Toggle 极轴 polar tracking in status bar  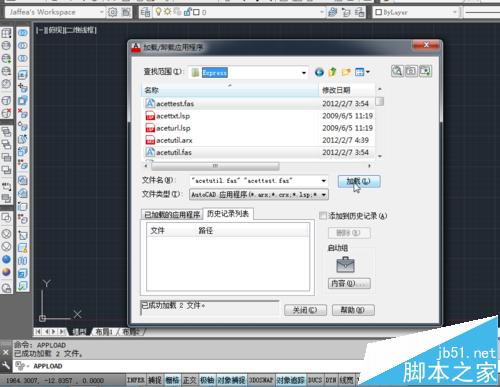207,380
